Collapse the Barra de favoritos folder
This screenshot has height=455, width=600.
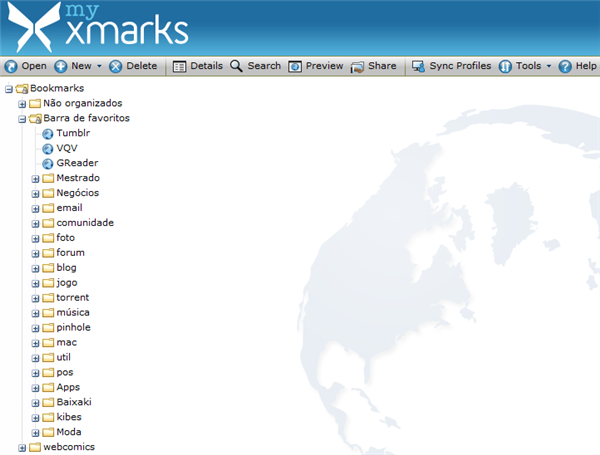click(22, 119)
